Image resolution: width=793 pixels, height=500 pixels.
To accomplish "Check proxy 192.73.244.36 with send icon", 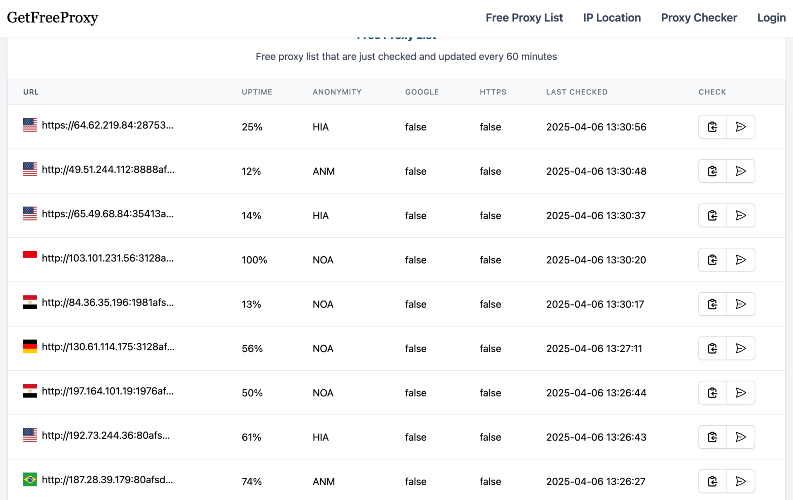I will [x=740, y=437].
